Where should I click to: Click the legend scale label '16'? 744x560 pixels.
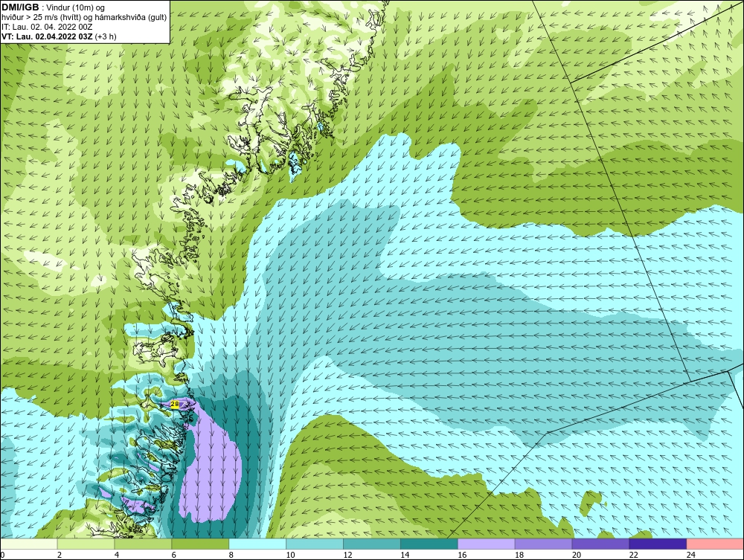[x=462, y=555]
